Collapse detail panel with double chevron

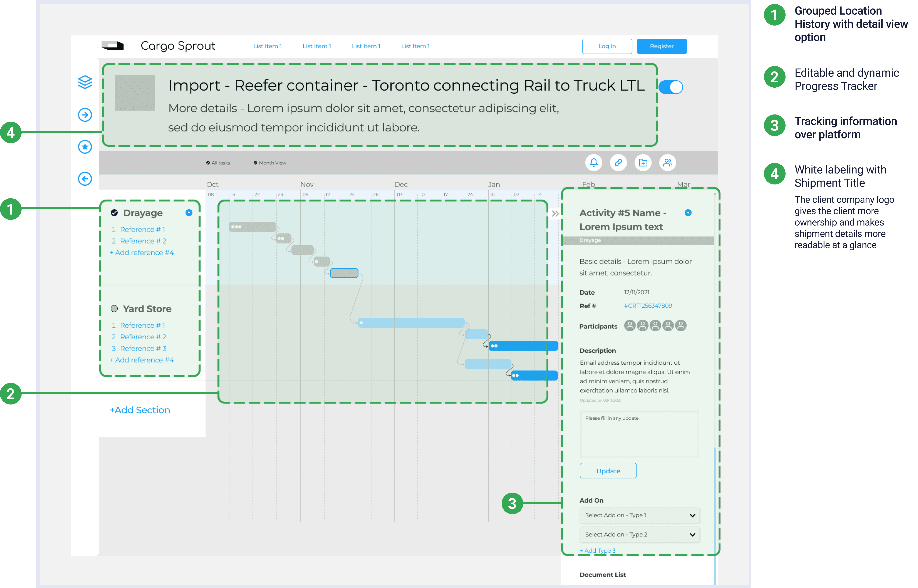click(x=555, y=213)
